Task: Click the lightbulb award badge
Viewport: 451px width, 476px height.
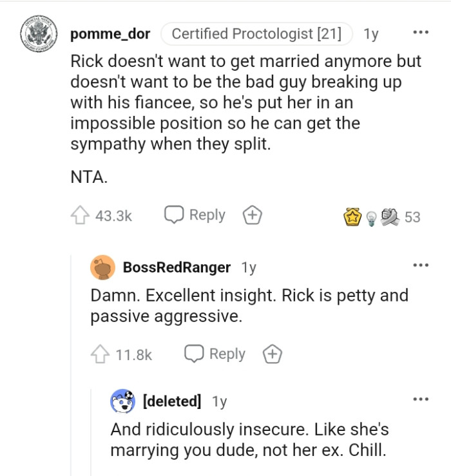Action: 370,218
